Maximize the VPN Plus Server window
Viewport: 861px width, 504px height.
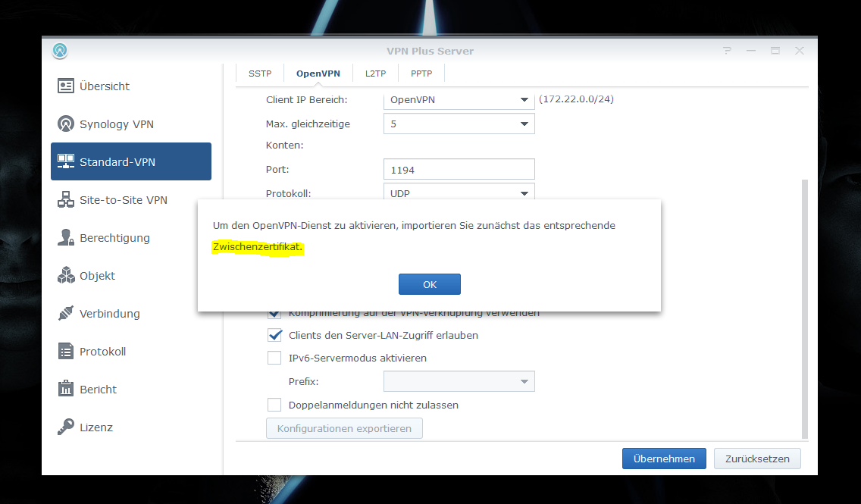[x=775, y=51]
